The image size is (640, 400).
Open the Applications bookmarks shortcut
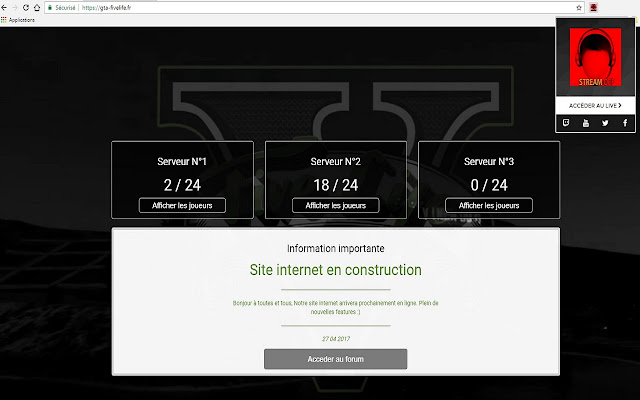point(18,20)
